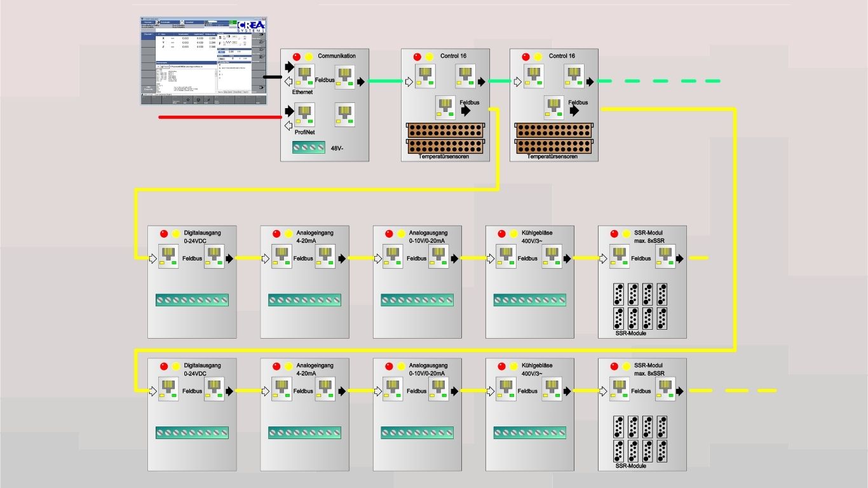
Task: Click the white input arrow beside the ProfiNet port
Action: coord(289,125)
